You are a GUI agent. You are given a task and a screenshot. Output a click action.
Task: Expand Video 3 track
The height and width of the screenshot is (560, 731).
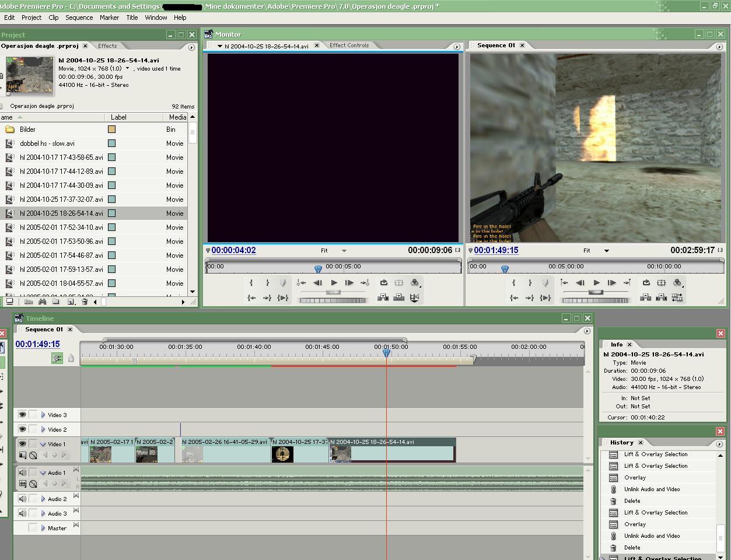(43, 415)
